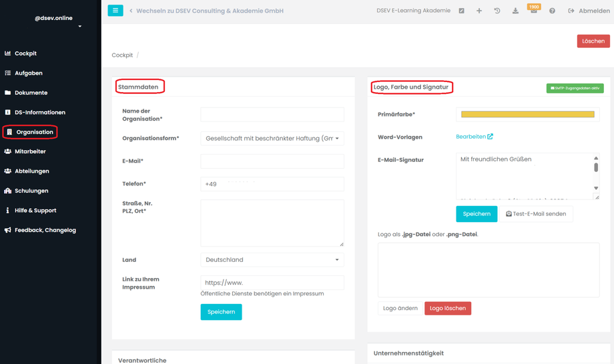
Task: Click the Name der Organisation input field
Action: click(272, 115)
